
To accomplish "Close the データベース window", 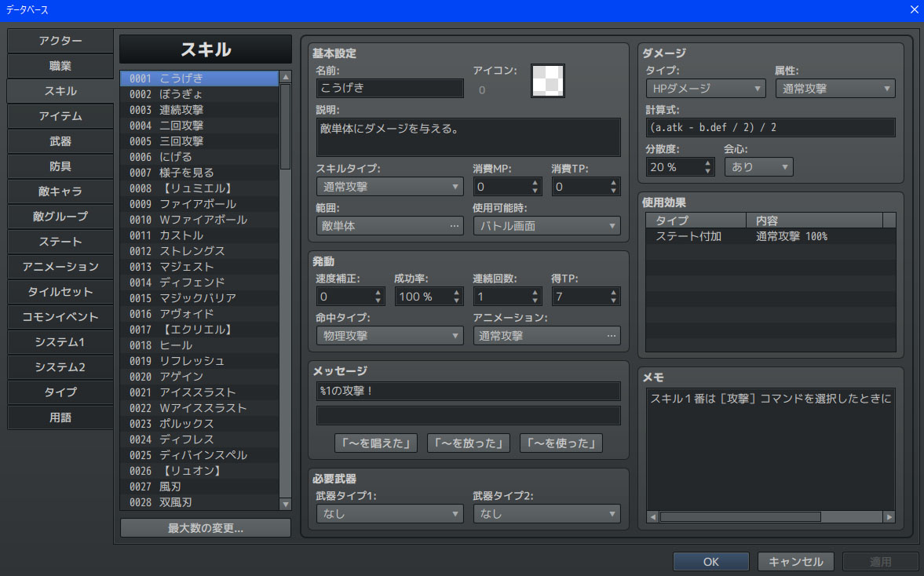I will tap(913, 9).
